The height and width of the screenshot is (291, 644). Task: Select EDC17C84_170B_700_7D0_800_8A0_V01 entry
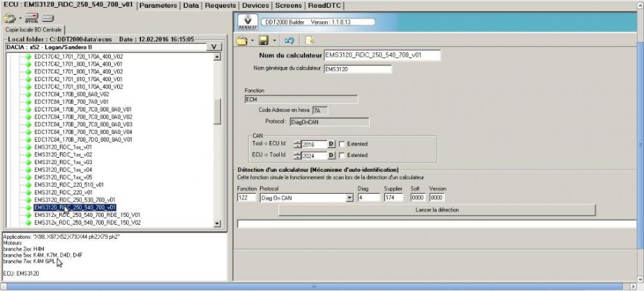click(x=83, y=139)
